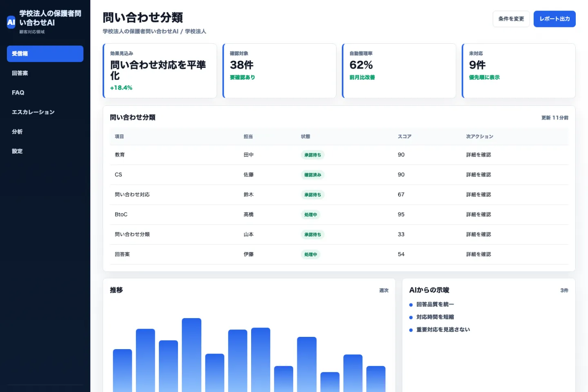588x392 pixels.
Task: Select the 回答品質を統一 suggestion
Action: click(435, 304)
